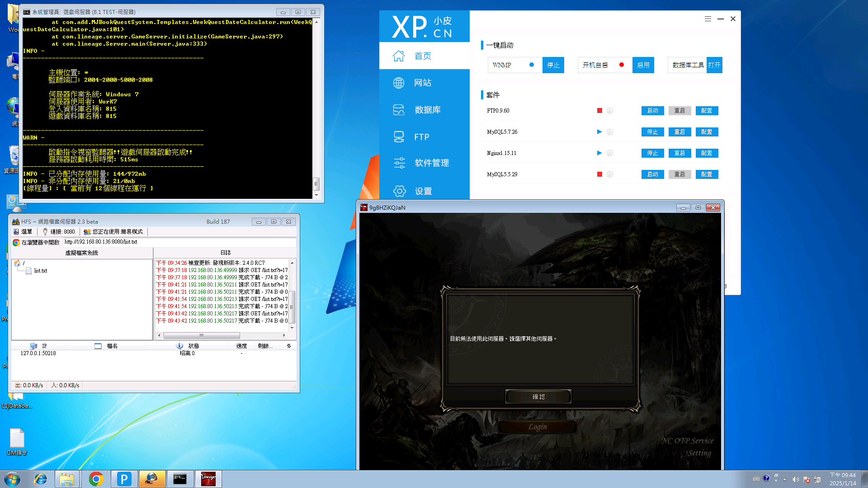Click 配置 button for Nginx1.15.11
The height and width of the screenshot is (488, 868).
pyautogui.click(x=707, y=153)
